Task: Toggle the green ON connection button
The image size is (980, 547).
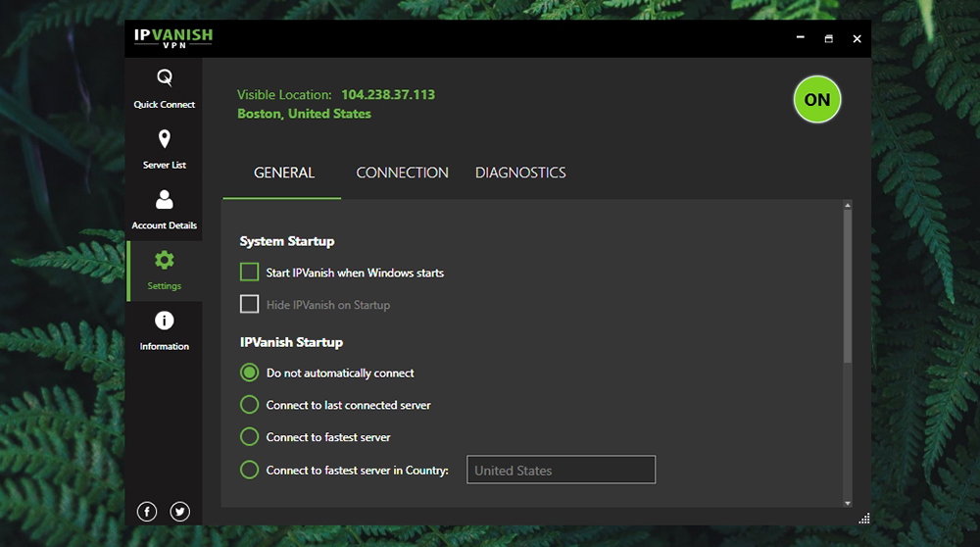Action: coord(817,99)
